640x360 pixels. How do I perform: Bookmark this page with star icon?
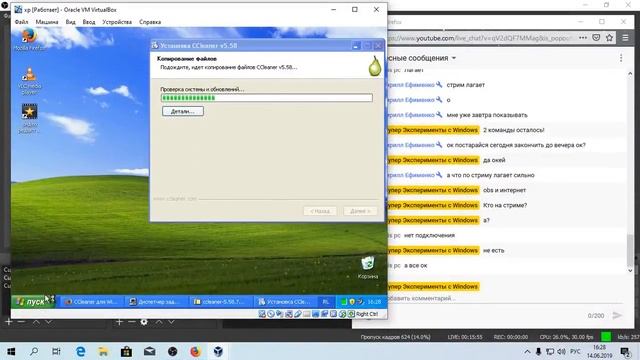609,38
